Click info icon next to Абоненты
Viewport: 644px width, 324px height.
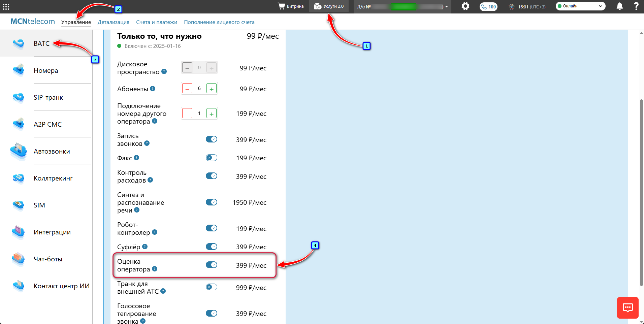(x=153, y=89)
